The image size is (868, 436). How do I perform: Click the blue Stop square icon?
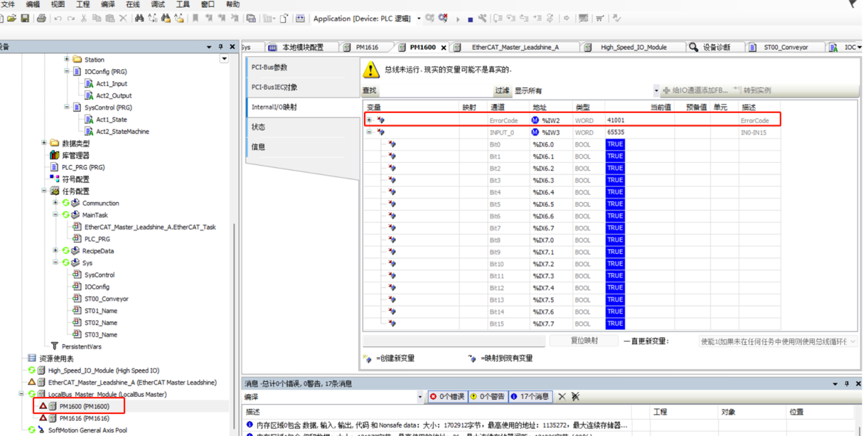470,19
